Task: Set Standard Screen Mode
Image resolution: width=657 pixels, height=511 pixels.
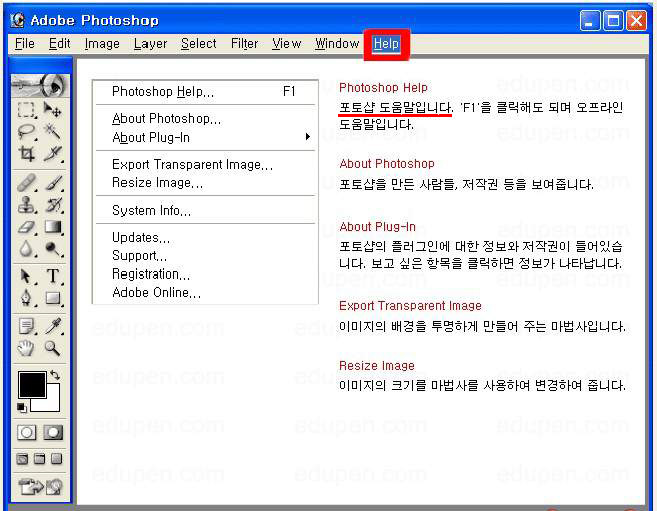Action: pos(23,459)
